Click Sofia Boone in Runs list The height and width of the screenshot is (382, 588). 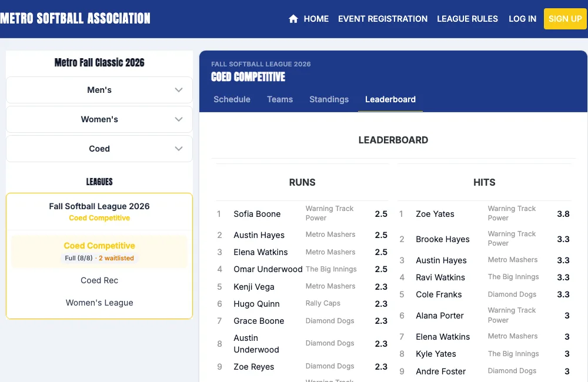point(257,214)
